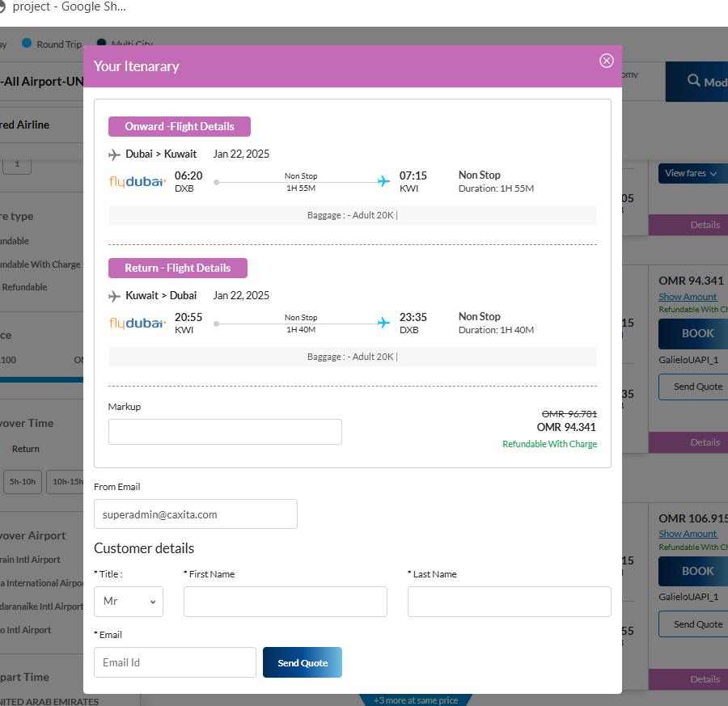
Task: Click the flydubai logo in onward flight
Action: pos(138,182)
